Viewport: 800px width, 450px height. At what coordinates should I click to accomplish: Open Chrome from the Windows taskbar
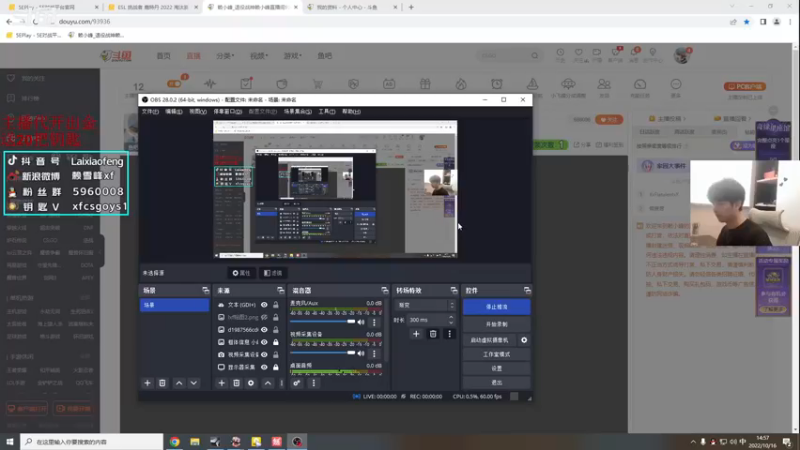click(174, 442)
